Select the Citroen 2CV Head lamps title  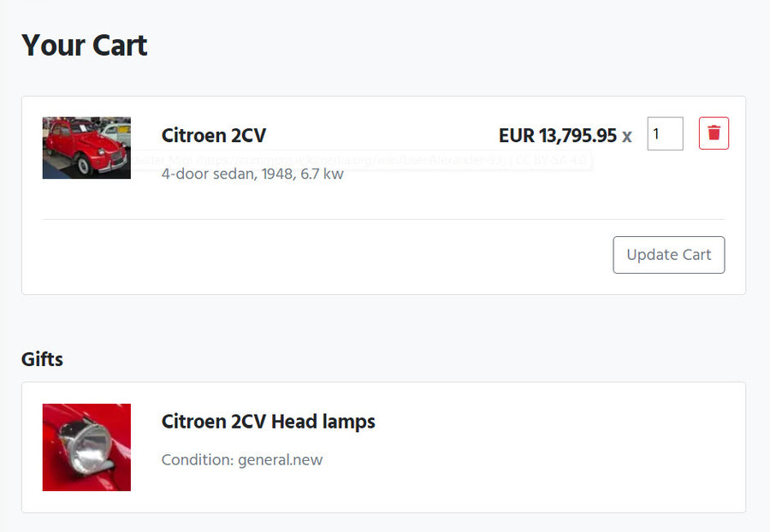pos(268,422)
